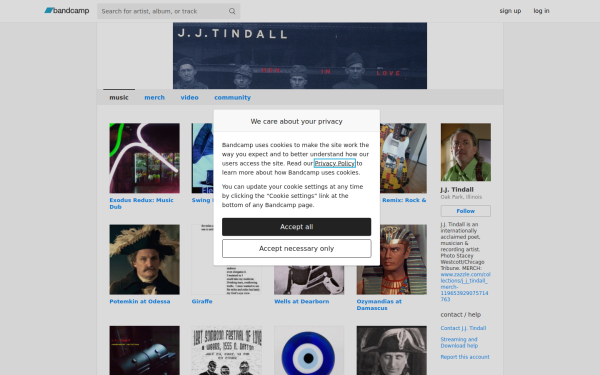The image size is (600, 375).
Task: Open the Potemkin at Odessa title link
Action: point(140,302)
